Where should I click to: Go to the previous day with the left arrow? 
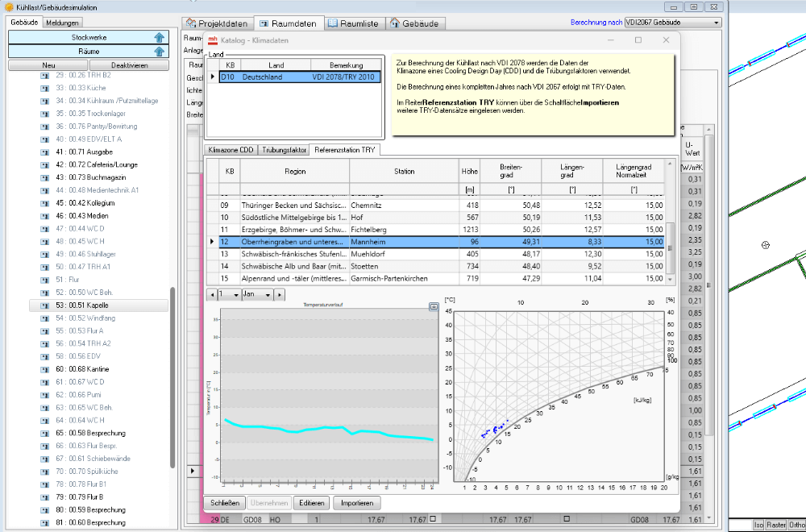211,295
